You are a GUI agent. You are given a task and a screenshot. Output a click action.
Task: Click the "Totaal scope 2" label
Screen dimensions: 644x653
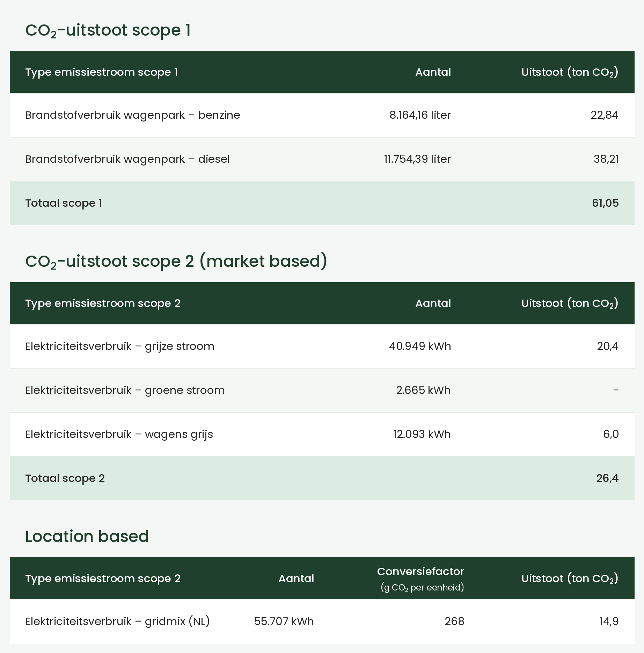[x=65, y=478]
